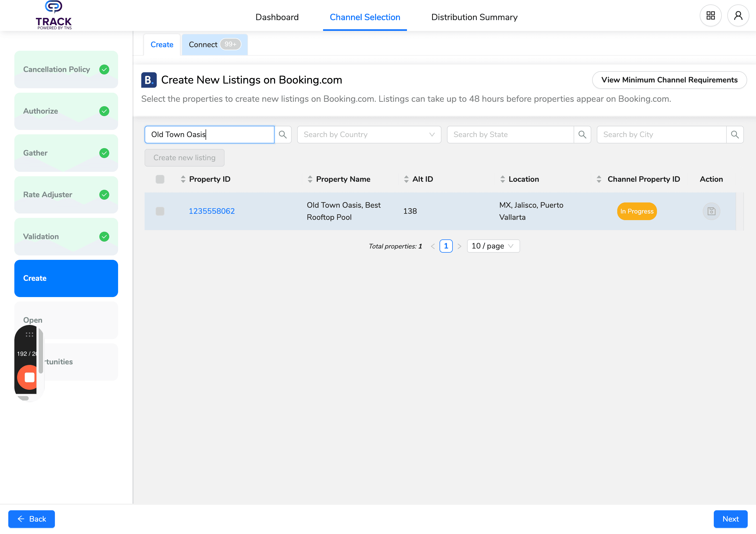Select the blue Create step

click(x=66, y=279)
